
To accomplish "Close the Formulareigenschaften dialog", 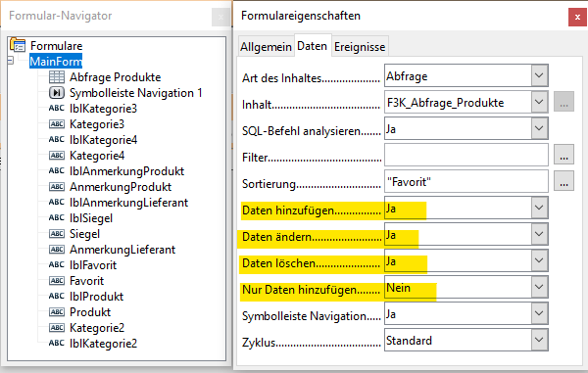I will pos(577,18).
